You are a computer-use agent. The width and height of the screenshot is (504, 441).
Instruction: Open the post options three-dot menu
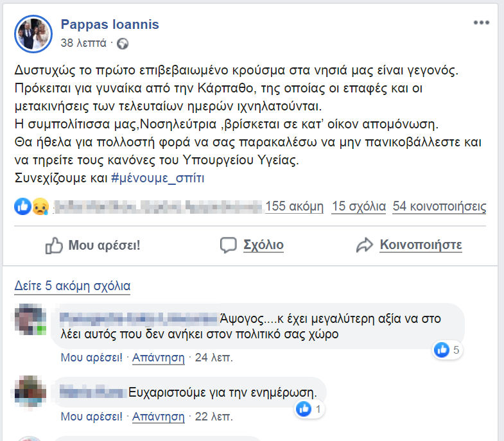point(481,22)
